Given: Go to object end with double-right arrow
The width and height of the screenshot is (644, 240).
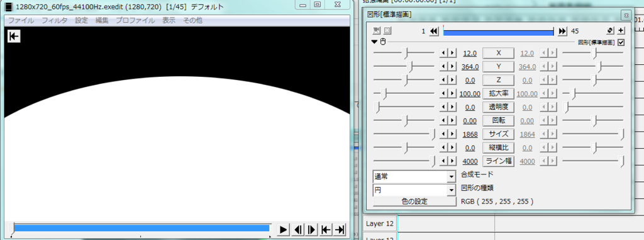Looking at the screenshot, I should click(x=563, y=31).
